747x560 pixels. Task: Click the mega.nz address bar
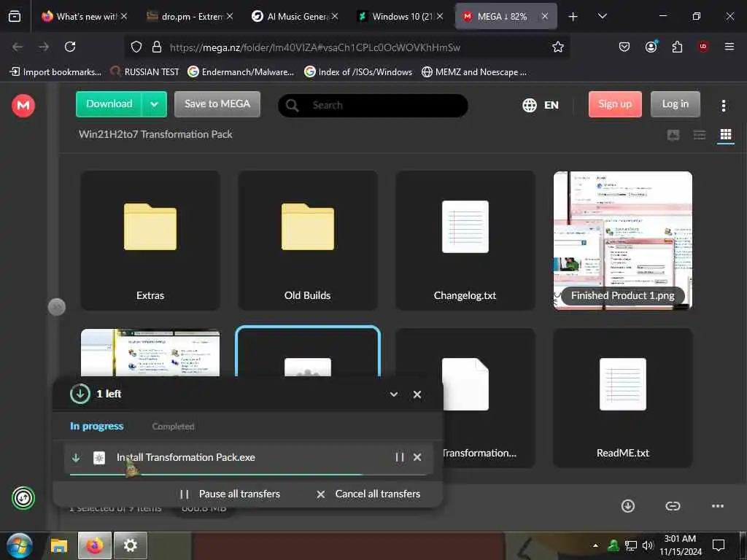314,47
